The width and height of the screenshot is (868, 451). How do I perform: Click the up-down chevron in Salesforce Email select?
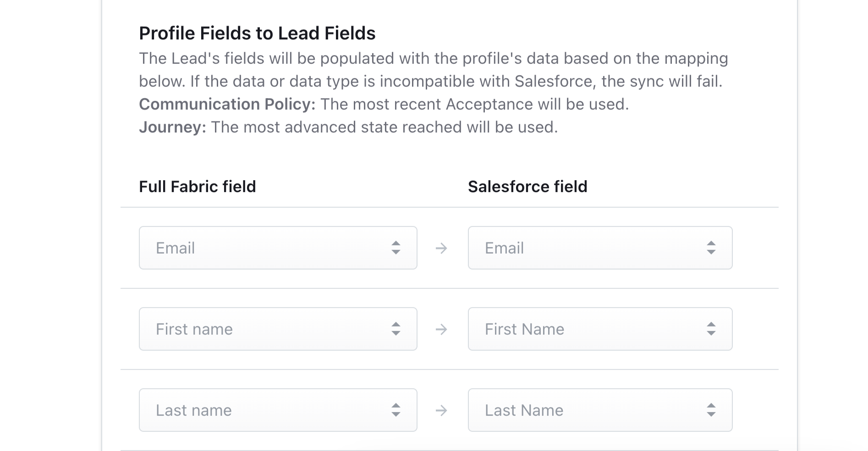tap(711, 248)
